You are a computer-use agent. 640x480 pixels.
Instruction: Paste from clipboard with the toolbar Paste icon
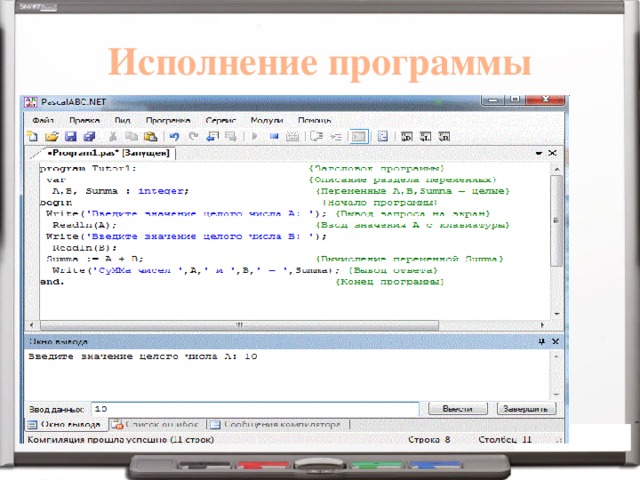151,136
